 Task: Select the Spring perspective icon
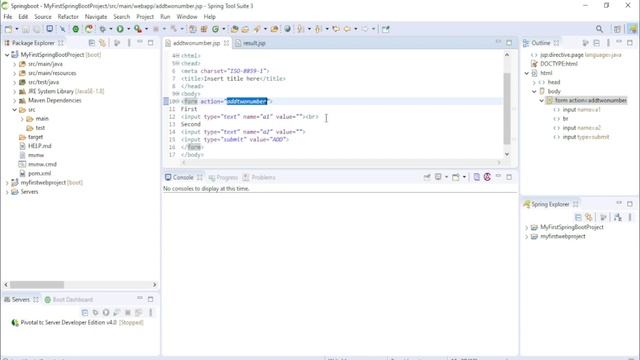632,29
